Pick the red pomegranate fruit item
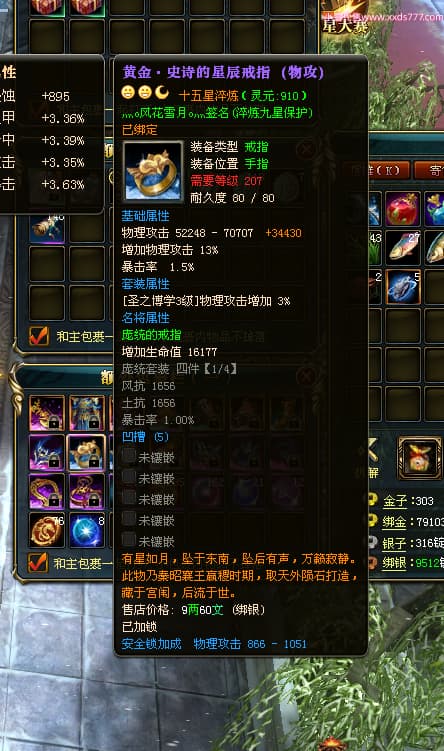Screen dimensions: 444x751 (x=402, y=208)
